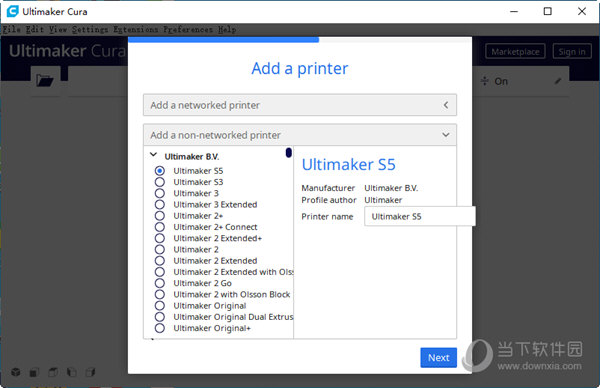Open file via folder icon in main window
The image size is (600, 388).
[x=44, y=80]
